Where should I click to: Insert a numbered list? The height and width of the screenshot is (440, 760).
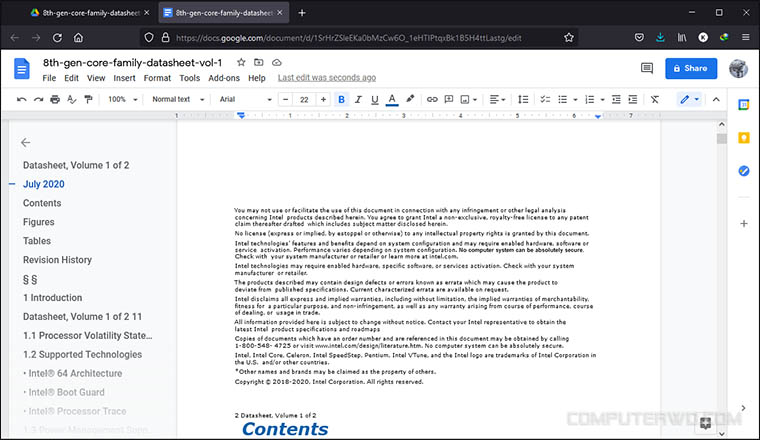(x=589, y=99)
